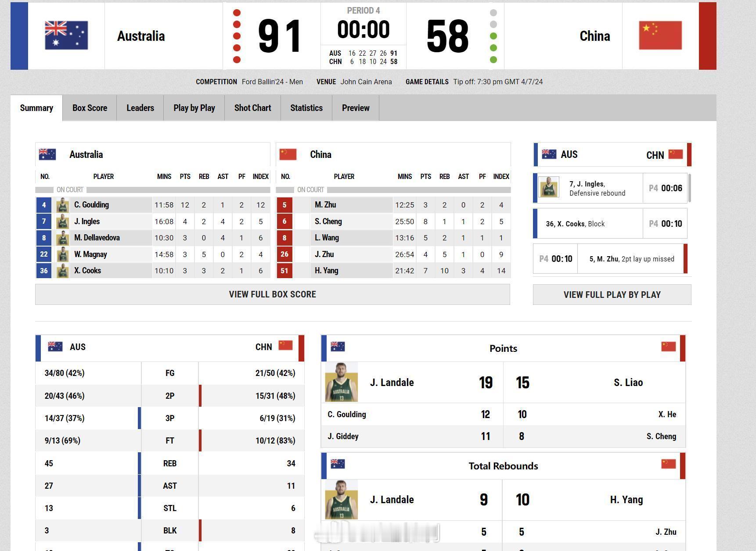756x551 pixels.
Task: Open S. Cheng's player link in China box score
Action: pos(328,222)
